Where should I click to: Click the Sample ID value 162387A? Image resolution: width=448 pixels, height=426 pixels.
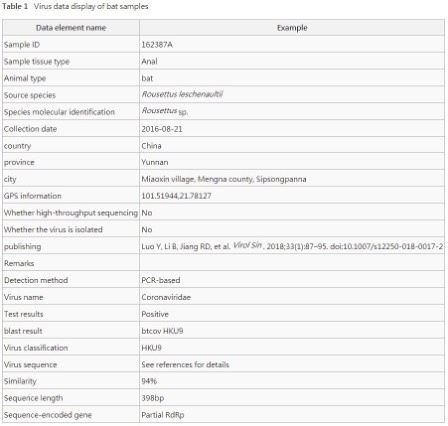pos(157,45)
